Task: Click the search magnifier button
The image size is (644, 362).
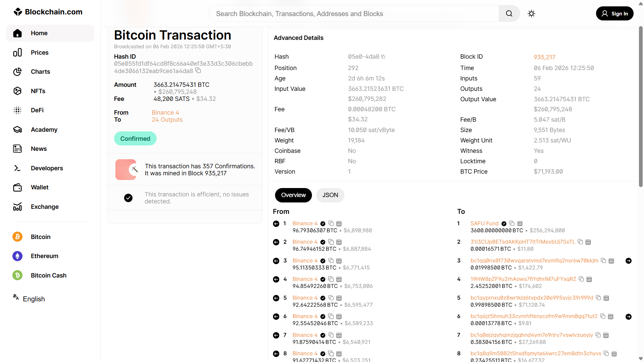Action: [x=509, y=14]
